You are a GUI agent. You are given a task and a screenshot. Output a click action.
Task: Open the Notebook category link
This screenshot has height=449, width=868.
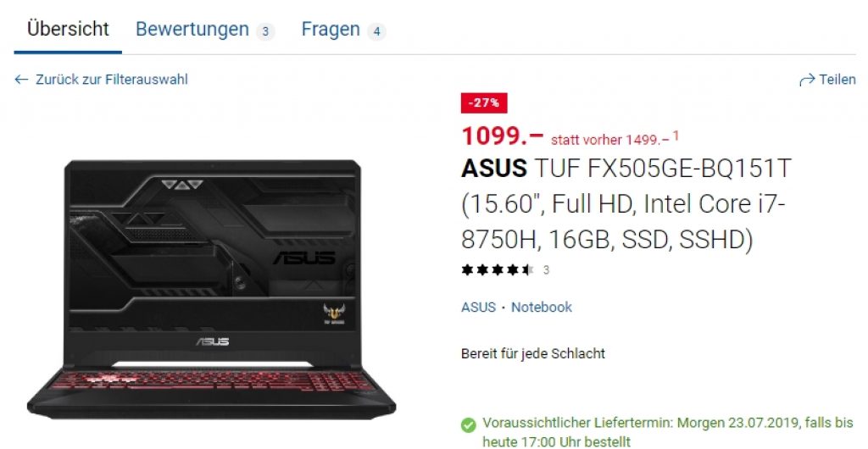click(542, 308)
